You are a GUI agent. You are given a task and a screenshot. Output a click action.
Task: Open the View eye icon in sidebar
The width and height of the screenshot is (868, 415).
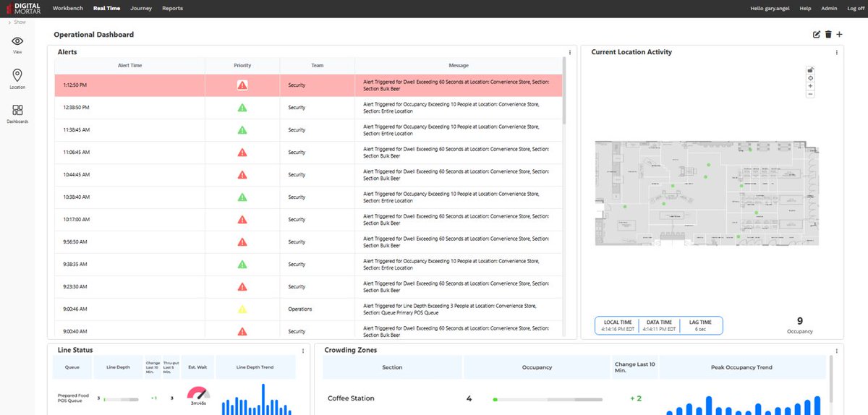(17, 42)
